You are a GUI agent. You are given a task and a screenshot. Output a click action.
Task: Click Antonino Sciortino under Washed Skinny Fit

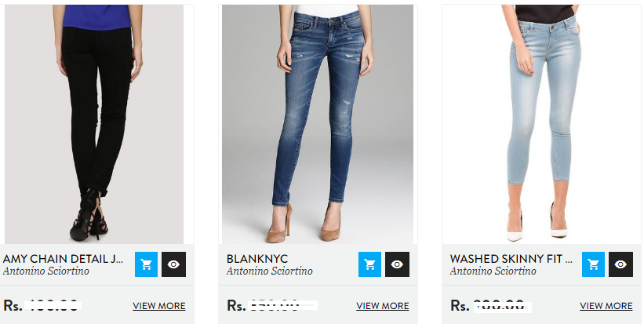[x=493, y=271]
